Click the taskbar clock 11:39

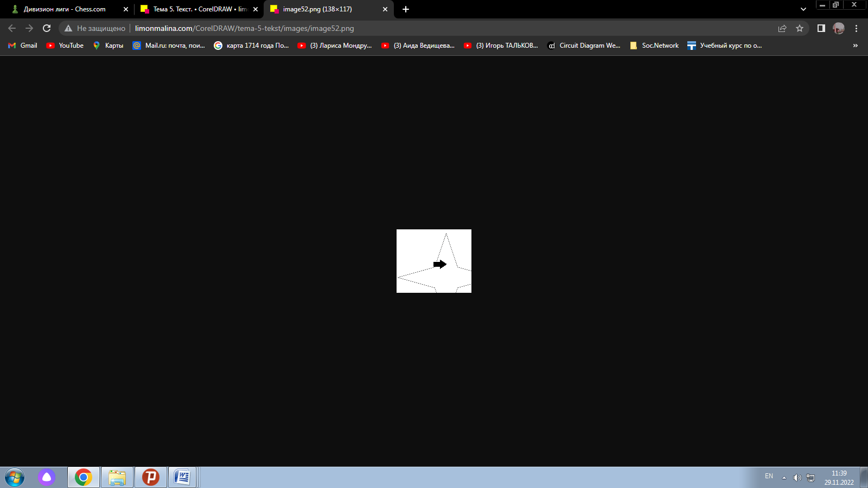point(839,478)
